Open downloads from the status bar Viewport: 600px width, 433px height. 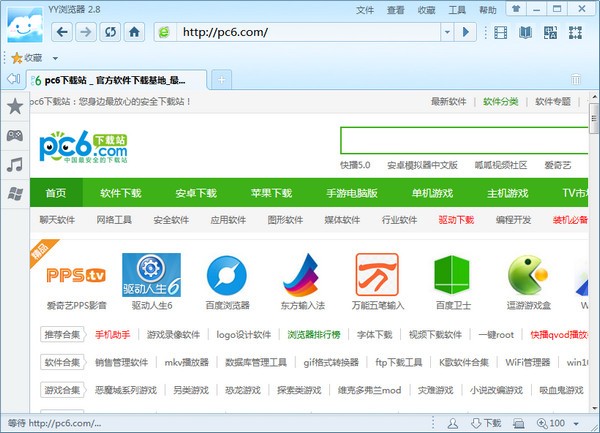click(486, 423)
